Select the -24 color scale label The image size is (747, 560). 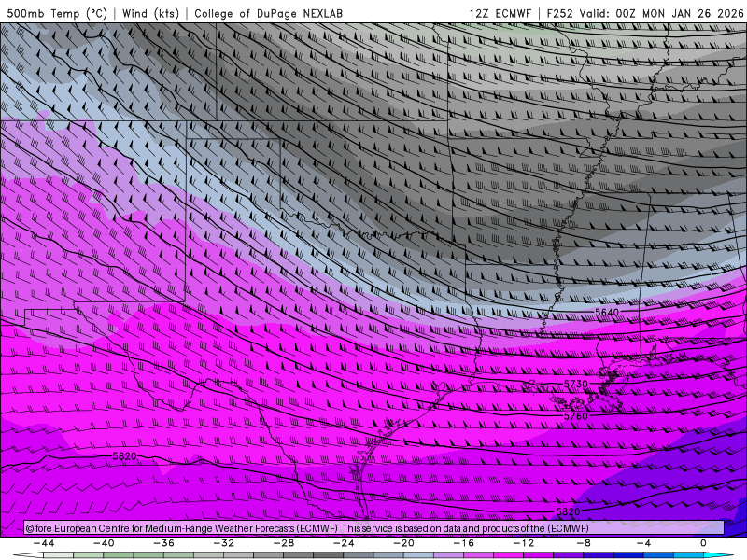(344, 543)
